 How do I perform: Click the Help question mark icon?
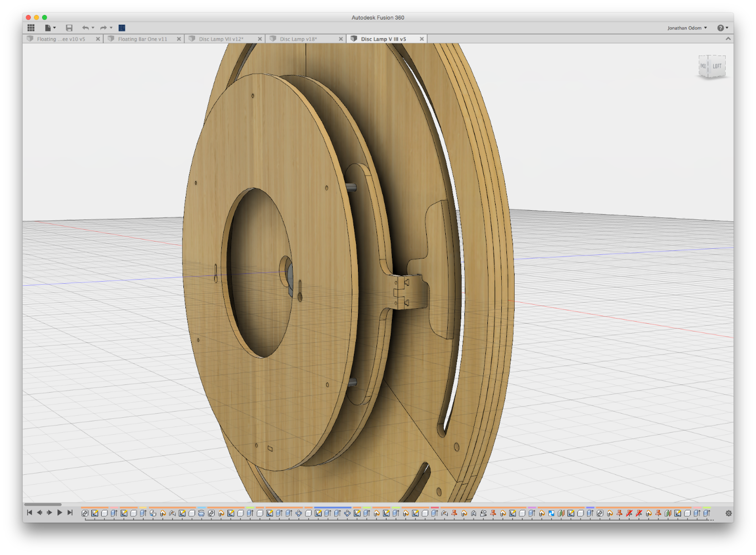(721, 28)
